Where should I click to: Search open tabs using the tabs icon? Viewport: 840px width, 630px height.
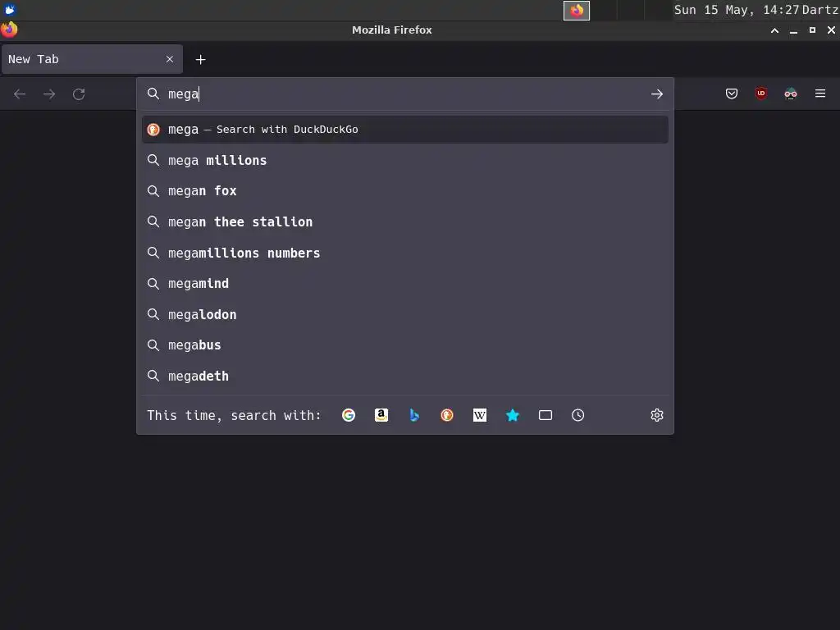[546, 415]
